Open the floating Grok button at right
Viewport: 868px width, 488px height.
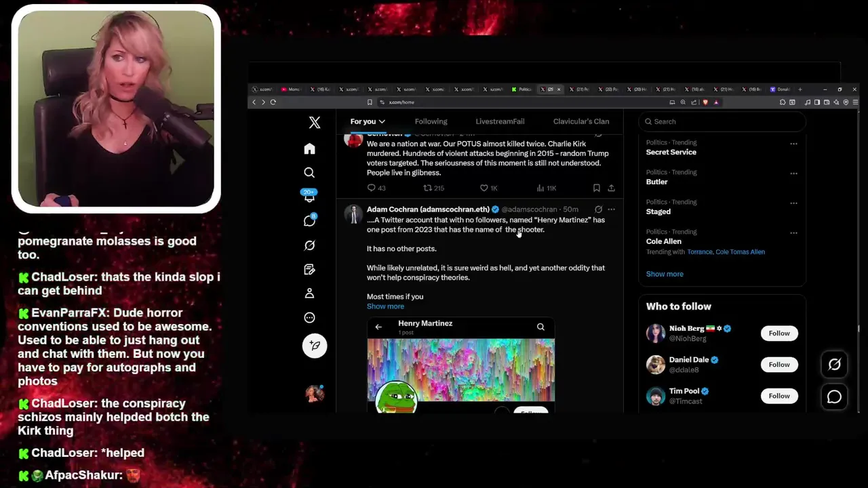(834, 365)
